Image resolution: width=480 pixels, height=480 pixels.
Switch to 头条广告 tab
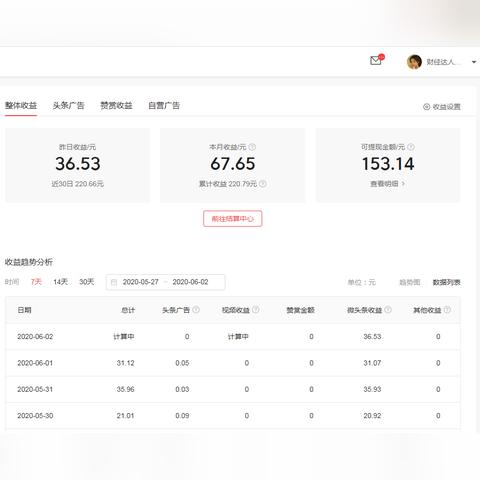coord(68,106)
